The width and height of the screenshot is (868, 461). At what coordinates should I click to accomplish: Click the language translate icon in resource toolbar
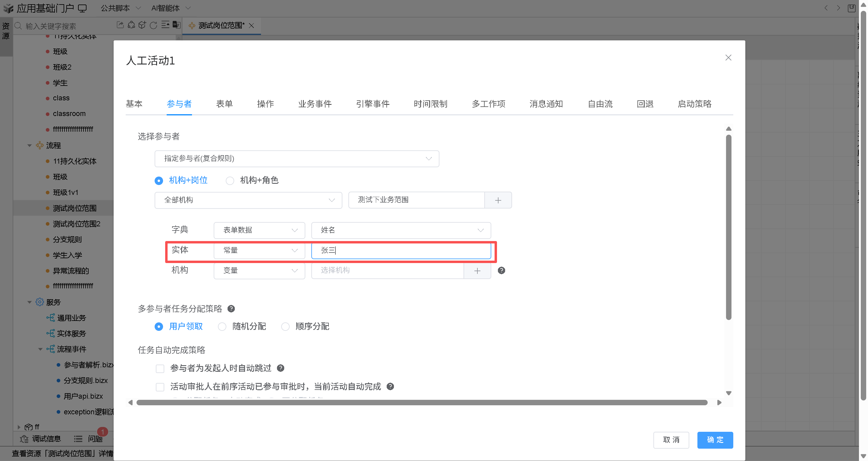[176, 25]
